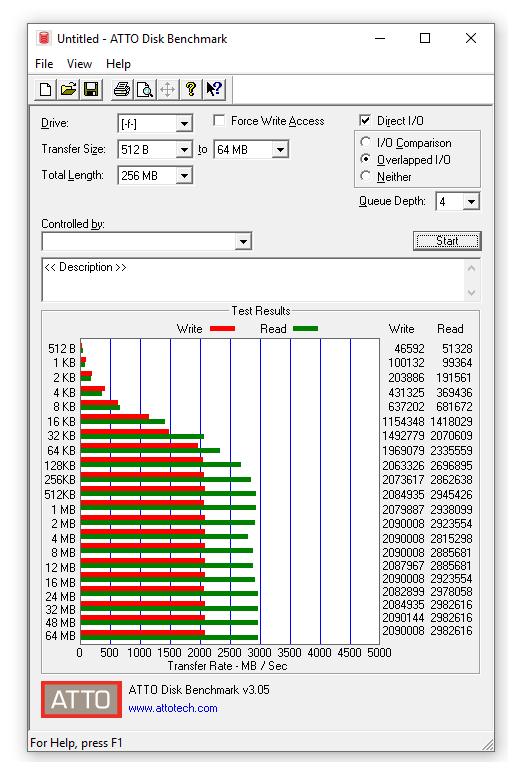Open the Help menu
The height and width of the screenshot is (762, 508).
118,64
